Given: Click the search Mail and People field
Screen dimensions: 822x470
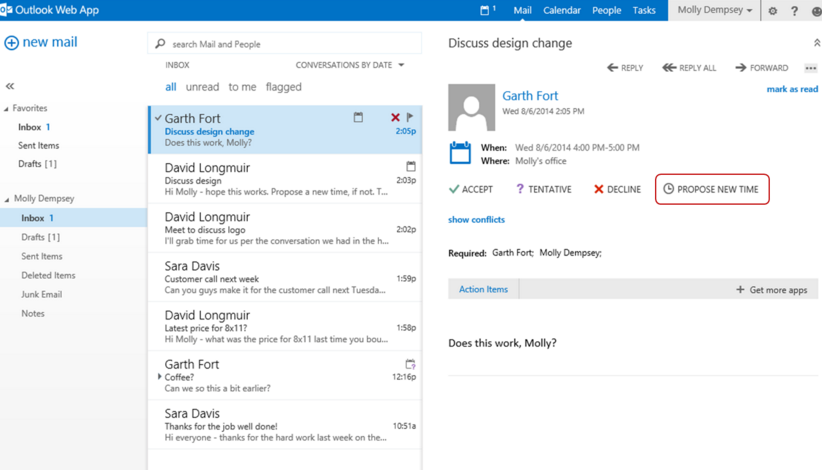Looking at the screenshot, I should coord(285,43).
